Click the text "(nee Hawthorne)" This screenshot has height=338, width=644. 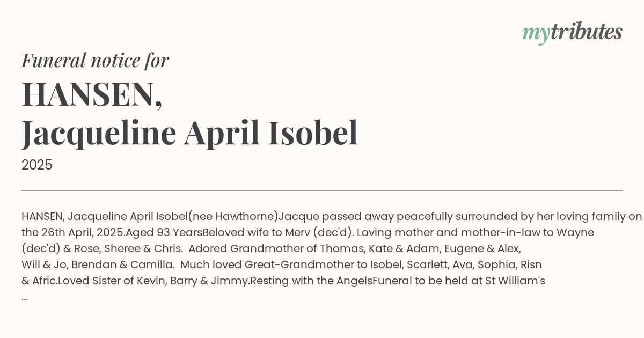pyautogui.click(x=233, y=217)
